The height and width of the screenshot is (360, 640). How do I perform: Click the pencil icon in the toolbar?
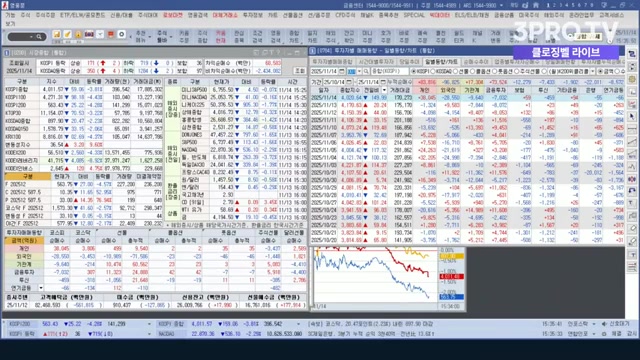coord(68,35)
